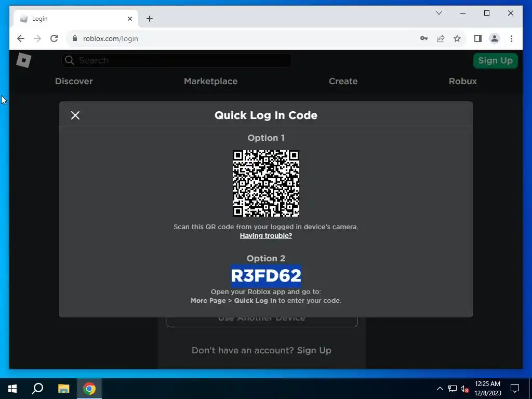This screenshot has height=399, width=532.
Task: Click the Roblox logo icon
Action: (x=24, y=60)
